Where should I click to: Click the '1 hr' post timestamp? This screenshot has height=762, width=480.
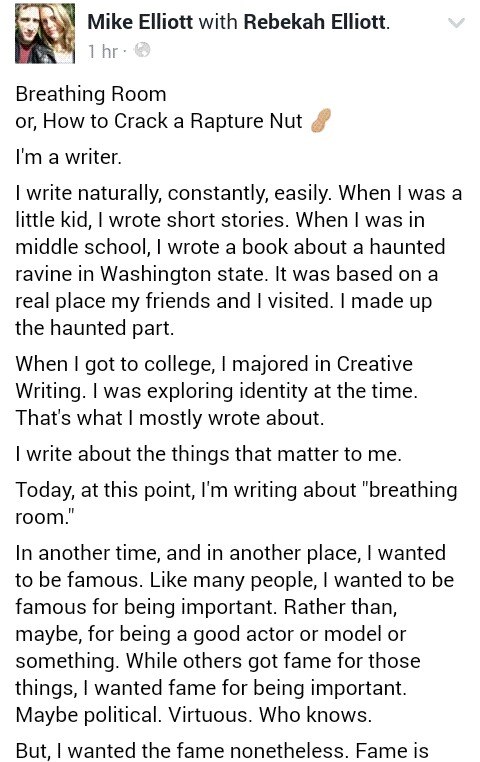(103, 51)
